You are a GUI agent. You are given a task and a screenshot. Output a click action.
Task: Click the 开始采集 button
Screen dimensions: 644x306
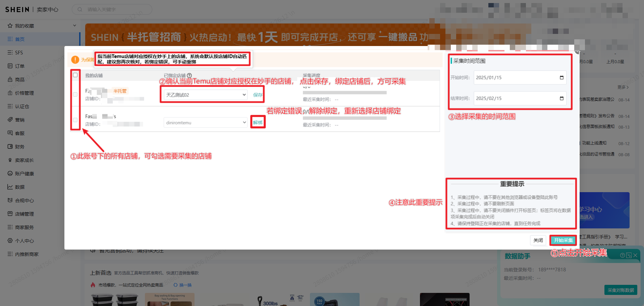pos(563,240)
